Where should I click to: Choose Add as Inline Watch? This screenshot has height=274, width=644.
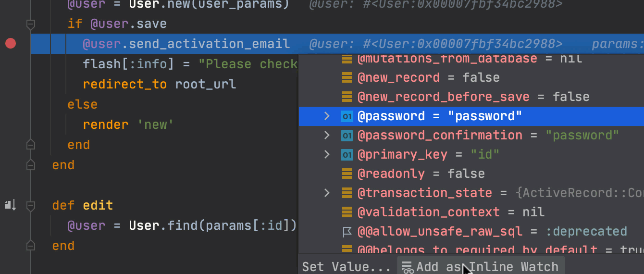click(481, 267)
